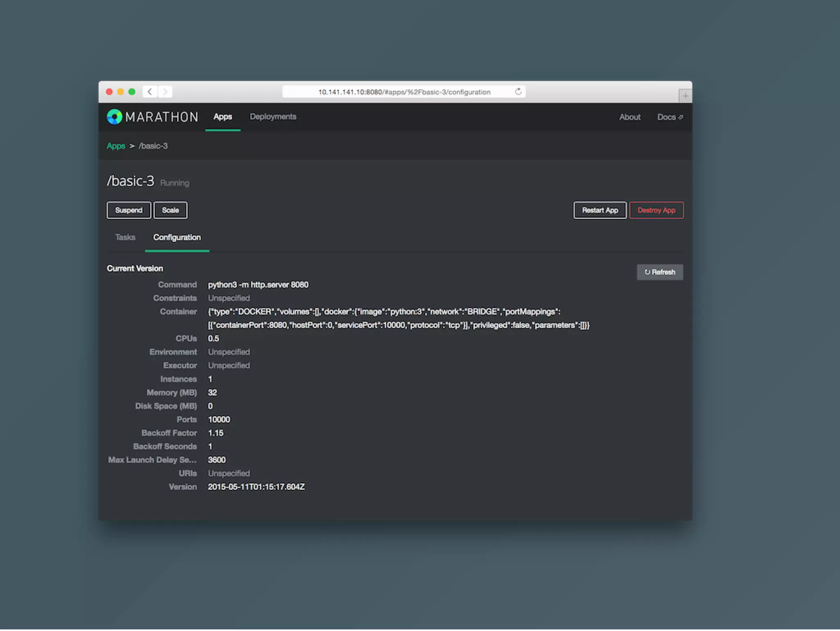Click the yellow minimize window button
Viewport: 840px width, 631px height.
[x=121, y=91]
